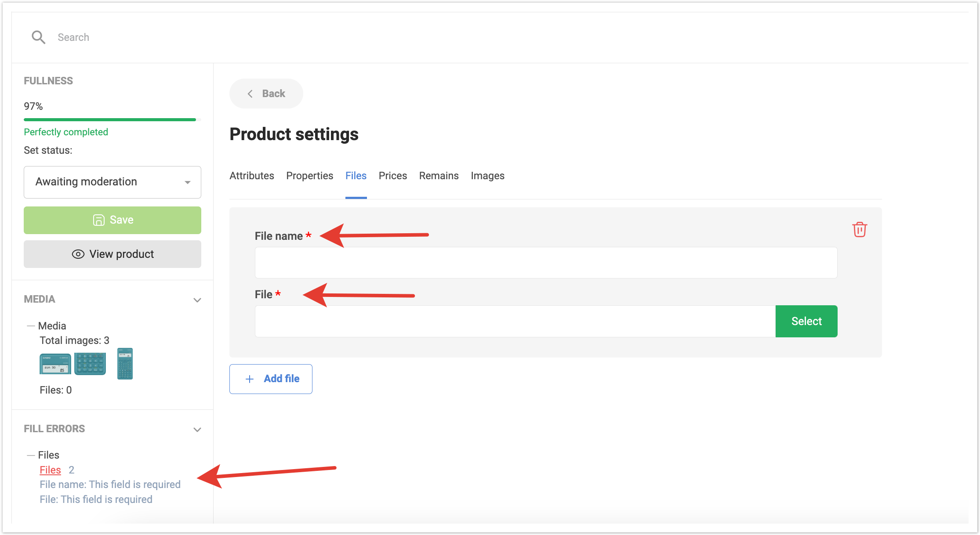Open the tall calculator image thumbnail

click(x=125, y=364)
